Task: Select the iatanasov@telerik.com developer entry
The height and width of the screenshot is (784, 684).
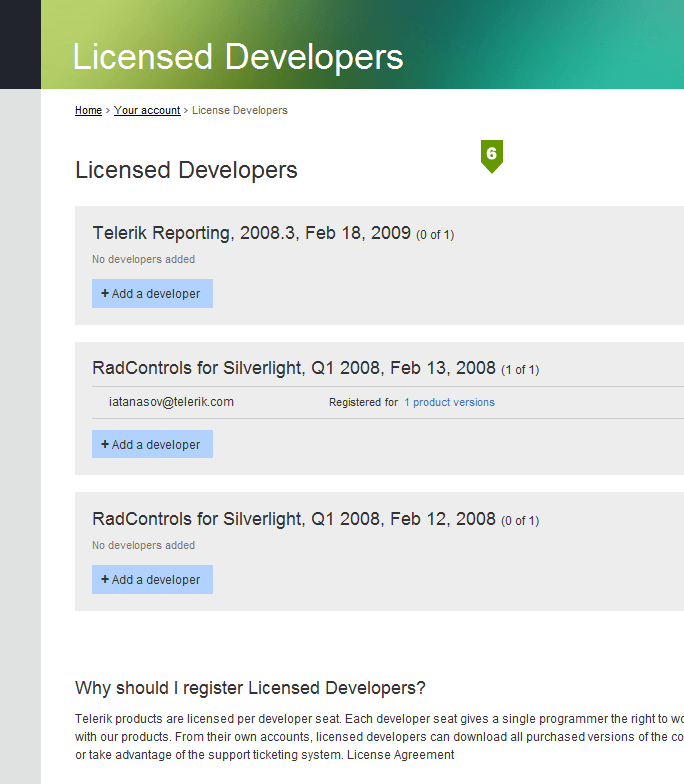Action: [171, 402]
